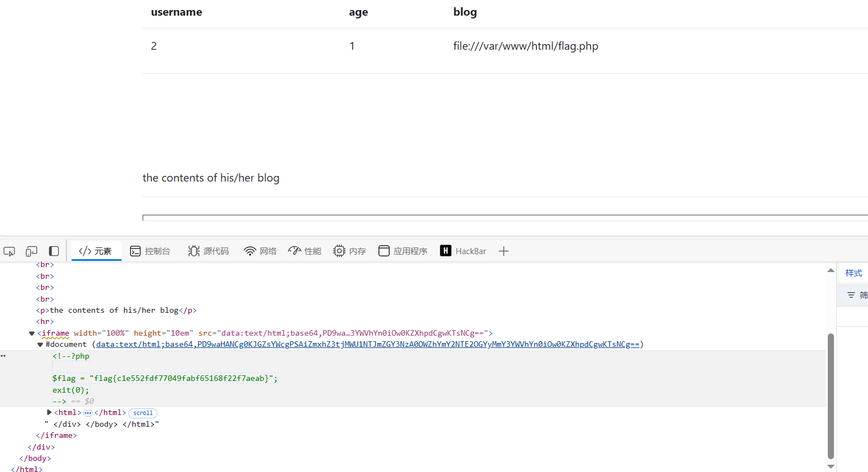The width and height of the screenshot is (868, 472).
Task: Click the scrollbar down arrow in Elements panel
Action: pos(831,466)
